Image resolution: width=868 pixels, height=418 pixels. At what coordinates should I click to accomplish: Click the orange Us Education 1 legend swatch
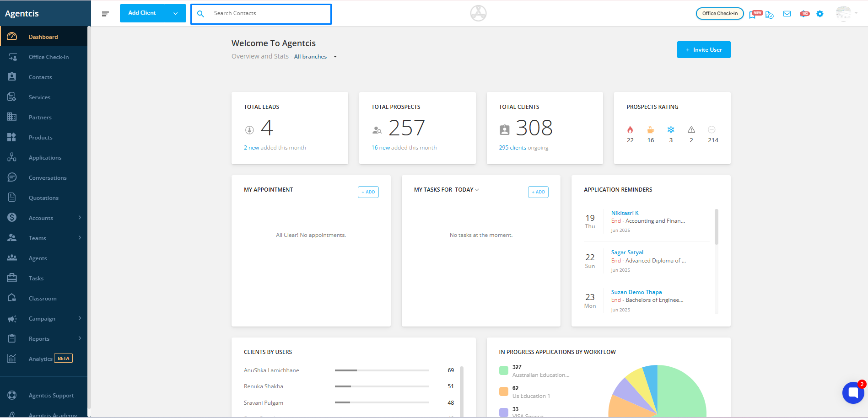pyautogui.click(x=504, y=391)
